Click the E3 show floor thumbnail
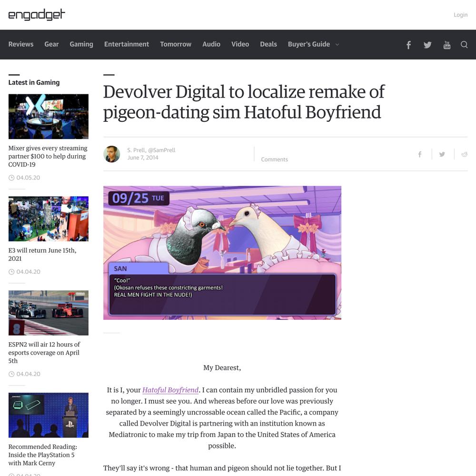Screen dimensions: 476x476 tap(49, 219)
